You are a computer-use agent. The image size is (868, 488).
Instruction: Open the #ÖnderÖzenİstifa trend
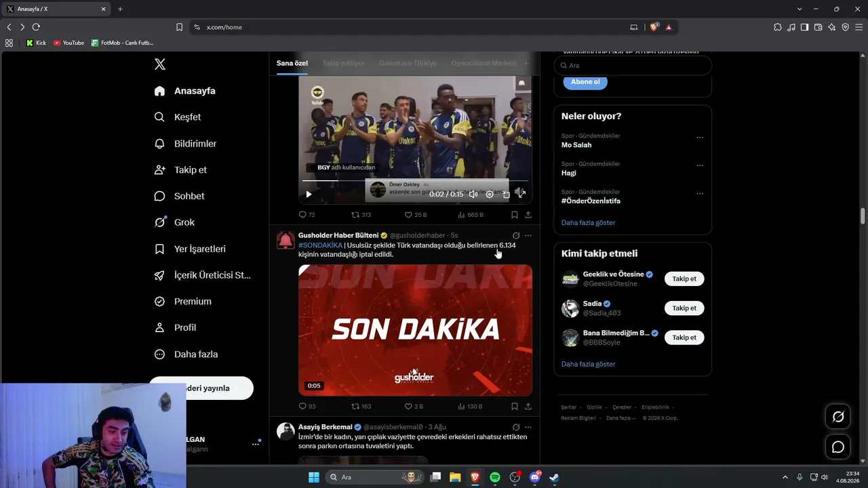[x=591, y=201]
